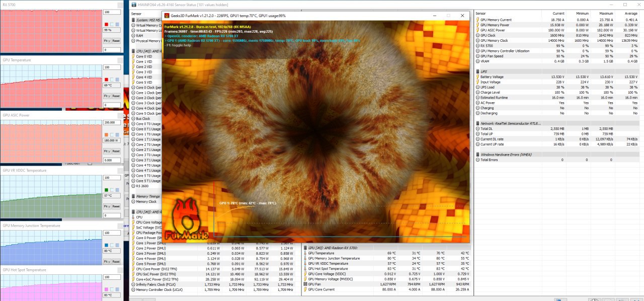Select the Estimated Runtime row
The height and width of the screenshot is (301, 644).
[x=558, y=98]
